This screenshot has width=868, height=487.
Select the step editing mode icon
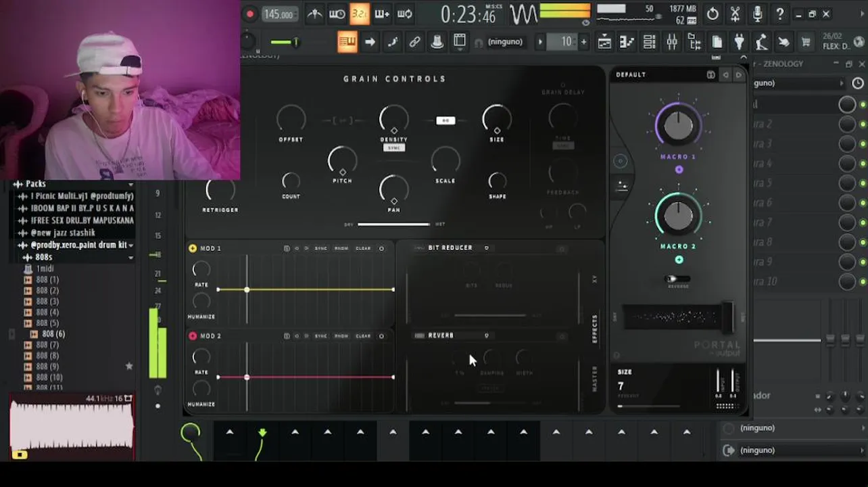(x=392, y=42)
